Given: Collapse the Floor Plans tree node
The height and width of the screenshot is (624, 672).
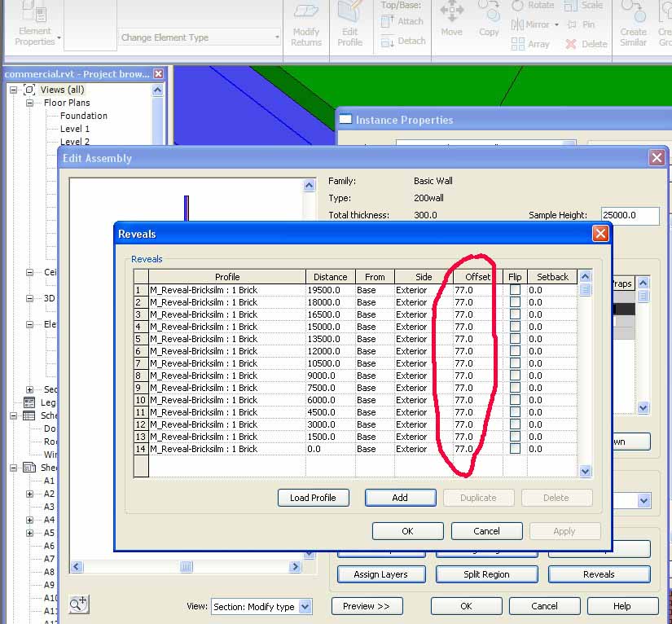Looking at the screenshot, I should [x=30, y=103].
